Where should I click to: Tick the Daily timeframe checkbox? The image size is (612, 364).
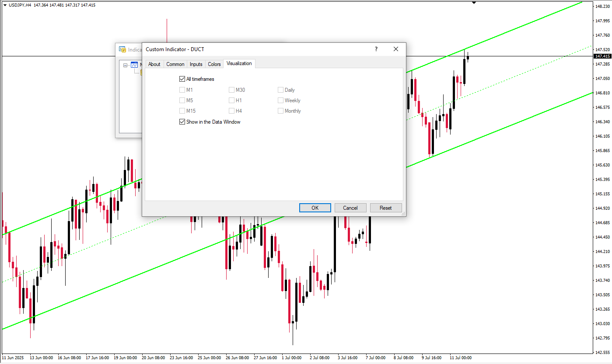[x=281, y=90]
